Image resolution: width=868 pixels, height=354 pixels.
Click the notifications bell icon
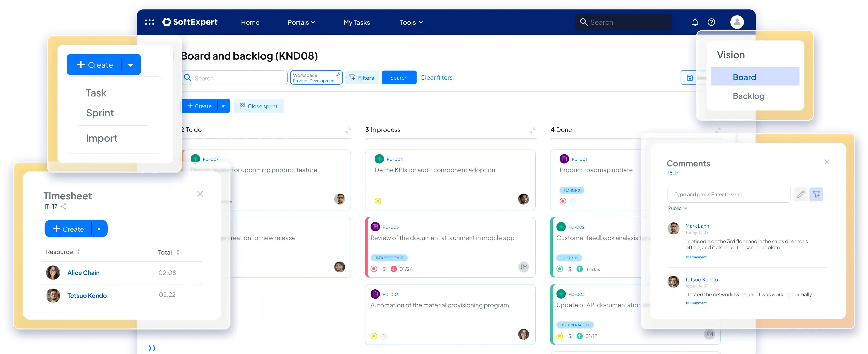click(695, 22)
